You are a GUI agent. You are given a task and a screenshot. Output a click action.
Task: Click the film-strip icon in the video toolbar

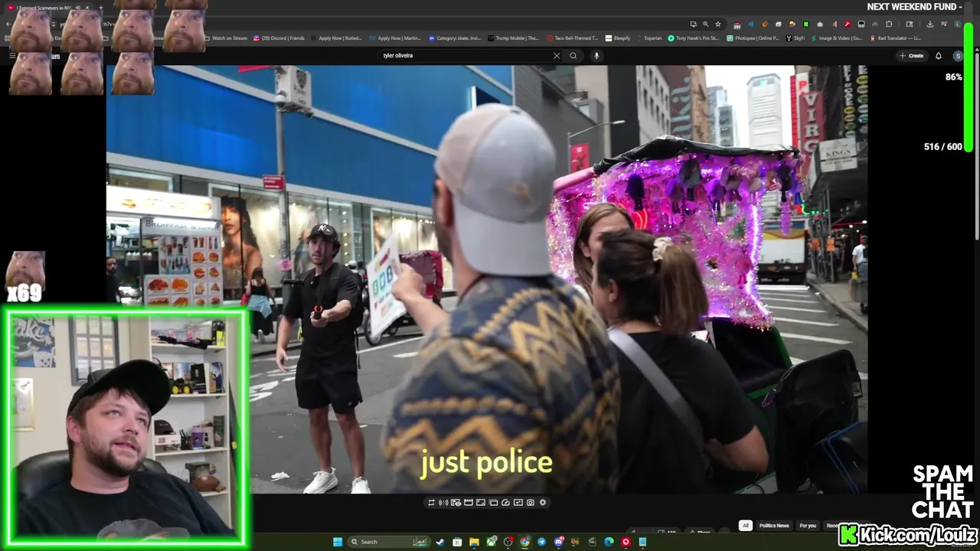click(469, 503)
